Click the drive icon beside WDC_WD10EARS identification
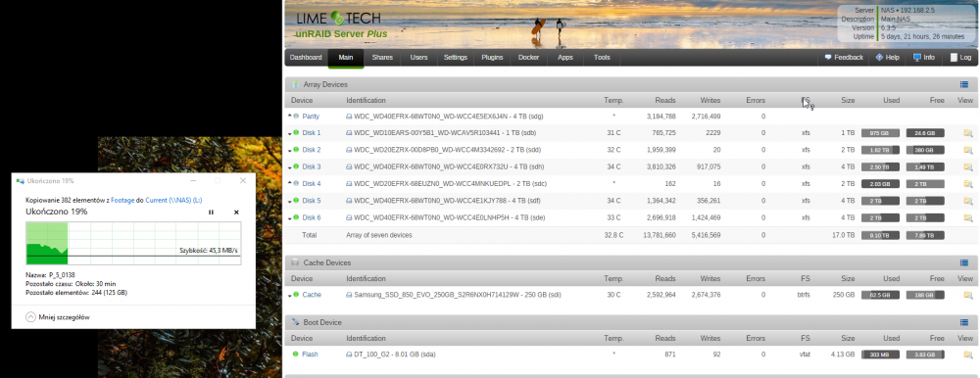This screenshot has height=378, width=980. [x=350, y=133]
